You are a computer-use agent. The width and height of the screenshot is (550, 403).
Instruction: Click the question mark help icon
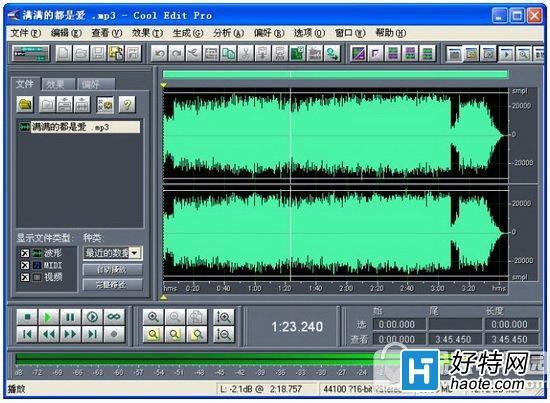coord(127,104)
